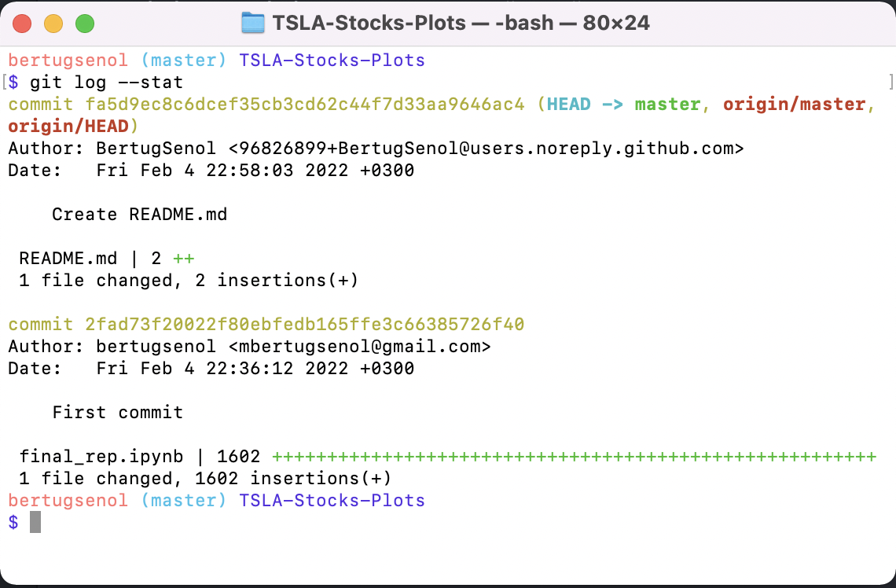This screenshot has width=896, height=588.
Task: Click the commit message 'First commit'
Action: [x=118, y=413]
